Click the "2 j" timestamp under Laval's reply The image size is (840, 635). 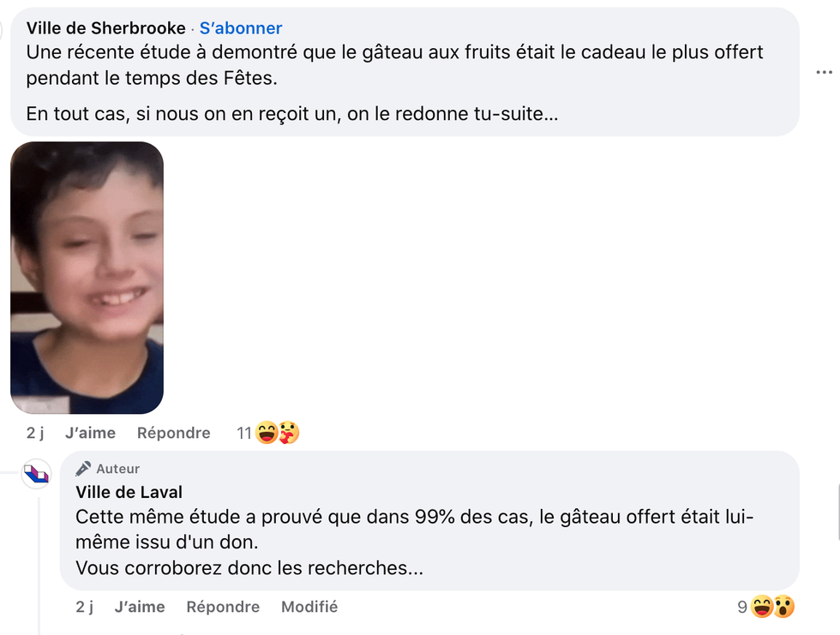pyautogui.click(x=84, y=607)
